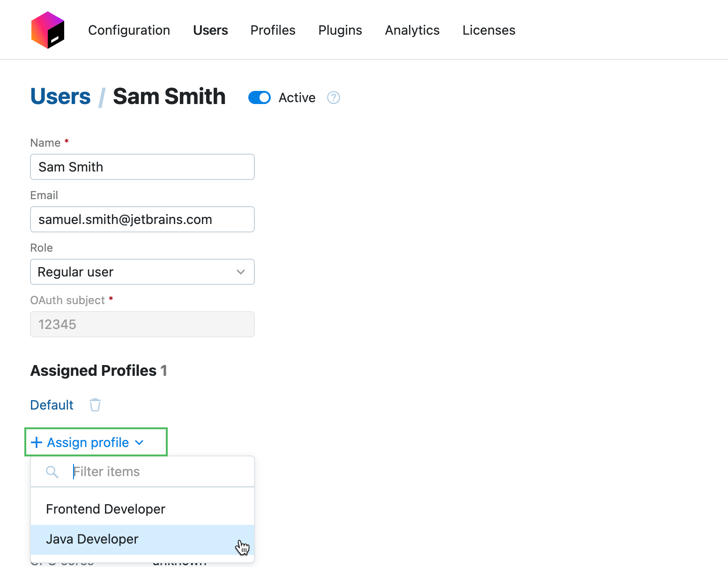This screenshot has width=728, height=567.
Task: Expand the Assign profile dropdown
Action: coord(88,442)
